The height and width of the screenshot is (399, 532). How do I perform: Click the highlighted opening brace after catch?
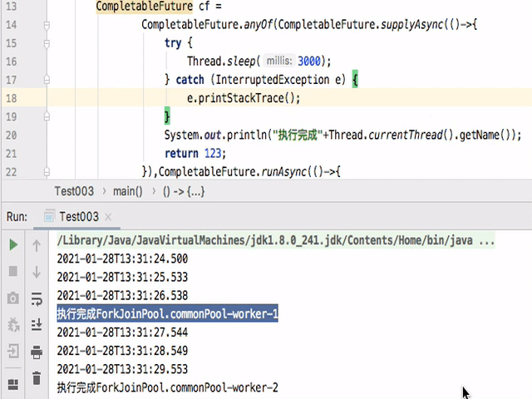355,80
